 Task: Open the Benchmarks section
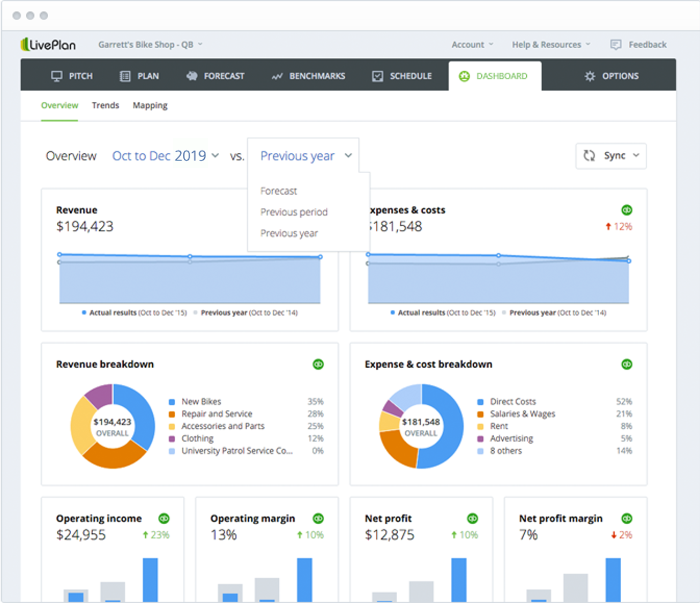pos(308,76)
